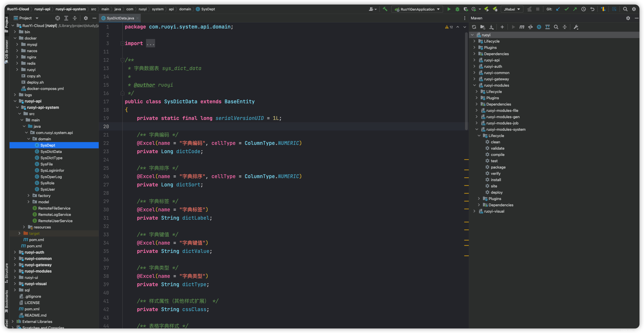This screenshot has width=644, height=333.
Task: Click the Git update project arrow
Action: 558,9
